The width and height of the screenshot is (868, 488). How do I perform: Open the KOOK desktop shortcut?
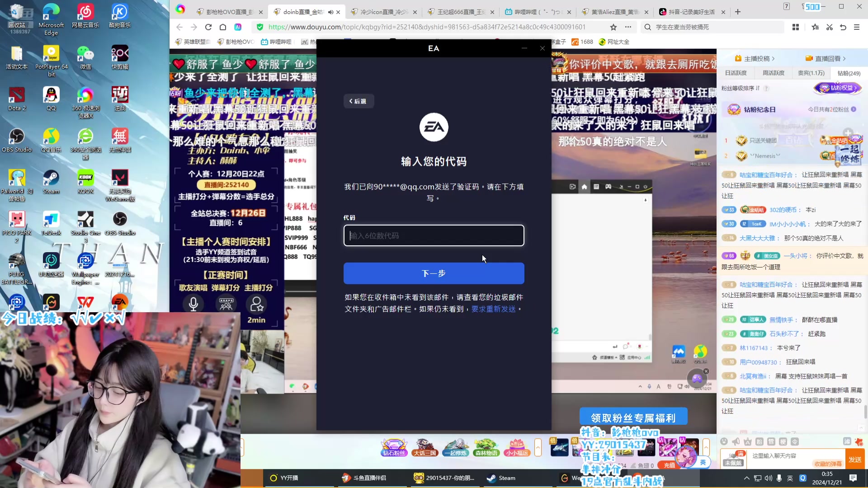pos(85,182)
